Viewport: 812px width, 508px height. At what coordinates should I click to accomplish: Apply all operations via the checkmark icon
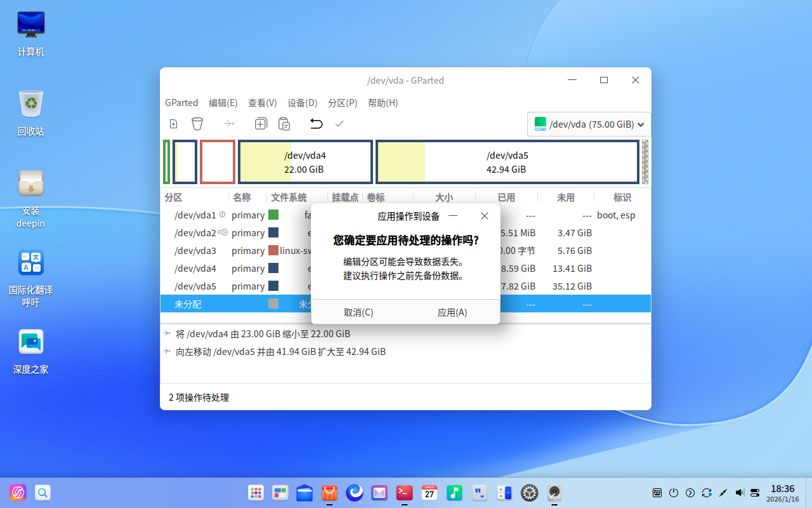click(339, 124)
